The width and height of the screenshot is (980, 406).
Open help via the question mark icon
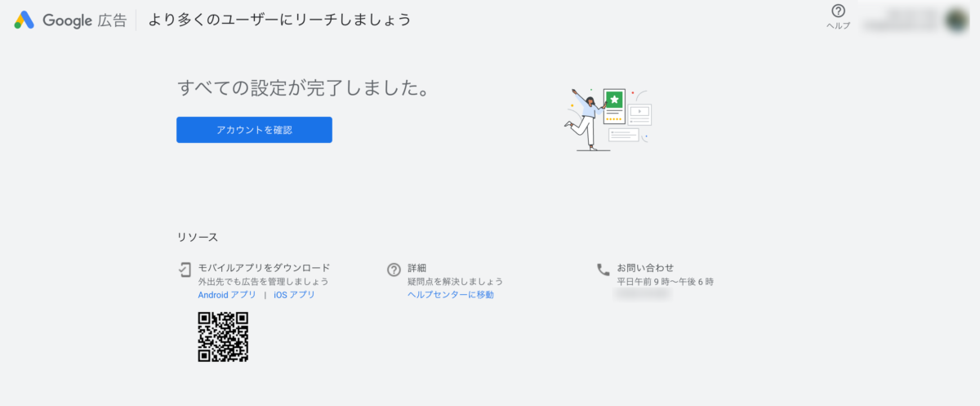tap(838, 11)
